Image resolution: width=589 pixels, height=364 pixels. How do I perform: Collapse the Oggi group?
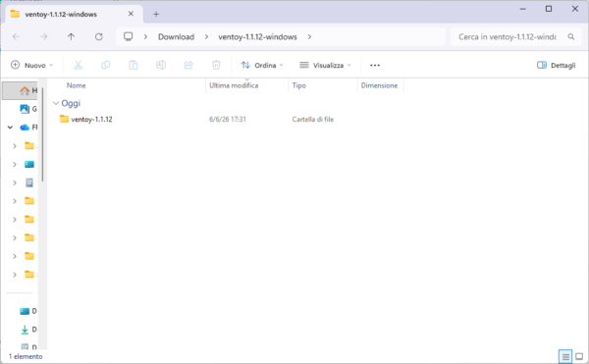click(x=56, y=103)
